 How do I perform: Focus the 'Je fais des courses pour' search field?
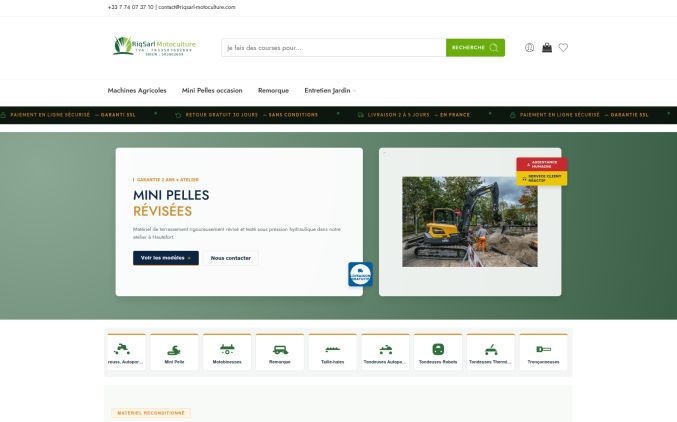coord(333,48)
